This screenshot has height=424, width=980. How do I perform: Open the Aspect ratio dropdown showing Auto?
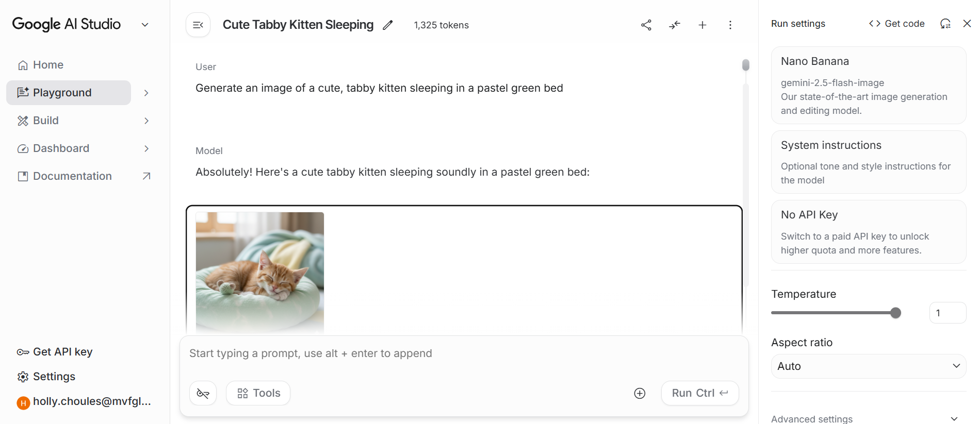[868, 366]
